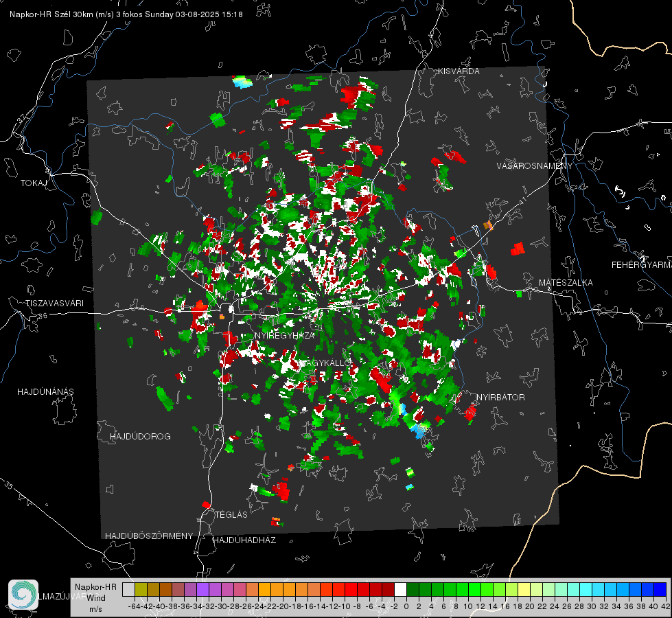Click the radar title text with timestamp
This screenshot has width=672, height=618.
(126, 14)
